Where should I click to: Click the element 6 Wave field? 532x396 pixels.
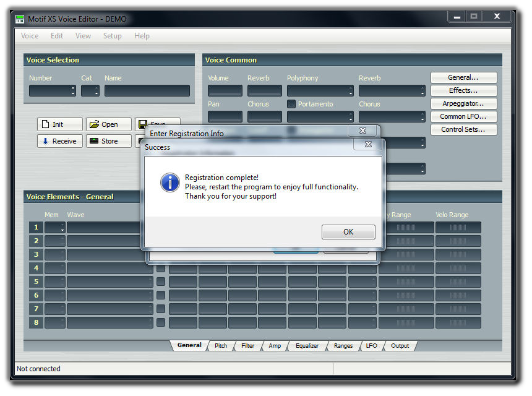(110, 295)
